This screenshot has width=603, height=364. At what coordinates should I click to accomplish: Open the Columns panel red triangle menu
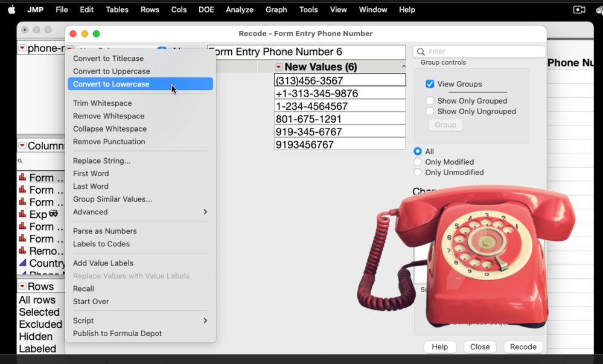[x=22, y=145]
